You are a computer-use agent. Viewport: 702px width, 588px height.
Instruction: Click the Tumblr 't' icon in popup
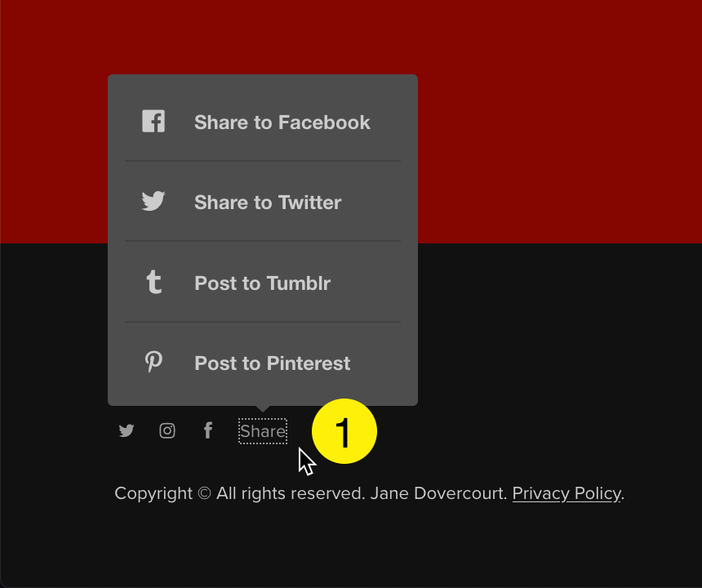[x=154, y=282]
